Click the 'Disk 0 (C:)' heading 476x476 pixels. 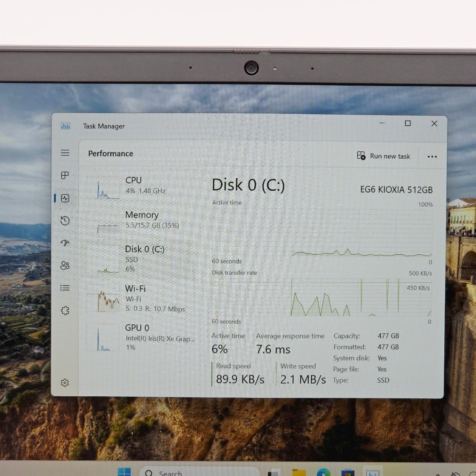tap(248, 185)
